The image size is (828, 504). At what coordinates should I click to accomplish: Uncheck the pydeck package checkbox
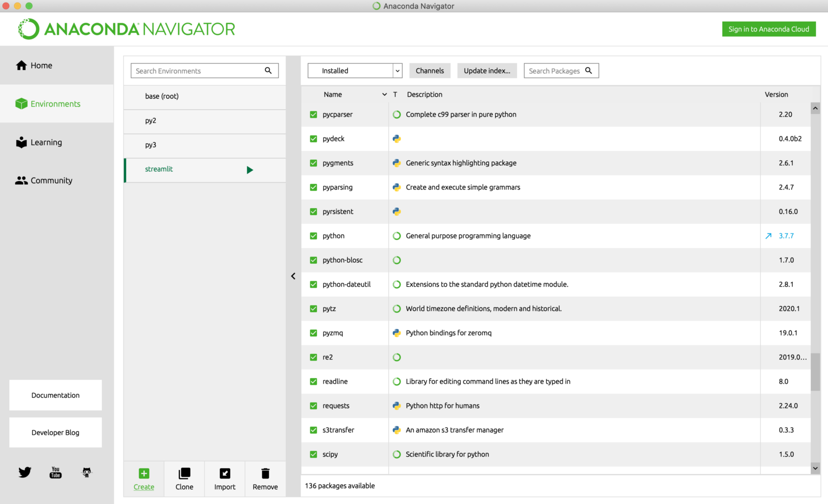tap(314, 139)
